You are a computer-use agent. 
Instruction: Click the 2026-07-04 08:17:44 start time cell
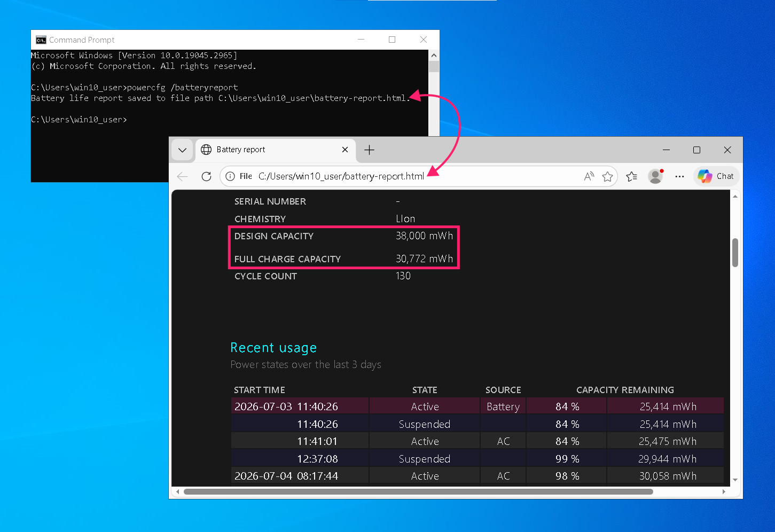click(x=300, y=476)
